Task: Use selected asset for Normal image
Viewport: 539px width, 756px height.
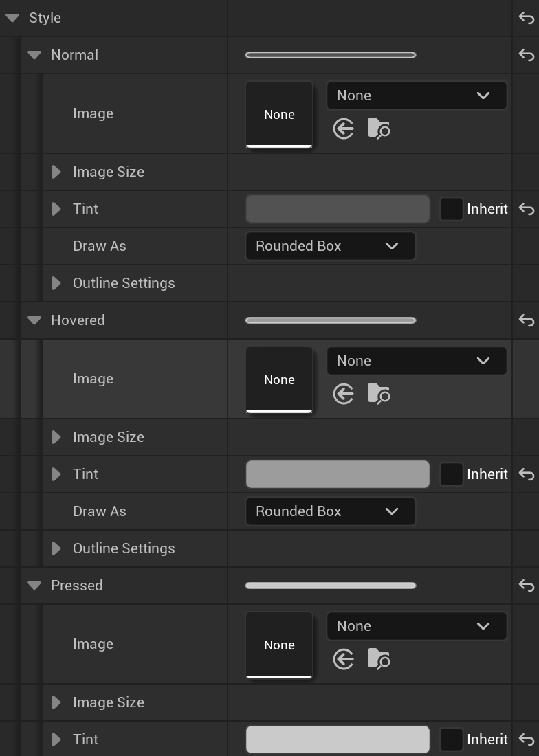Action: (343, 129)
